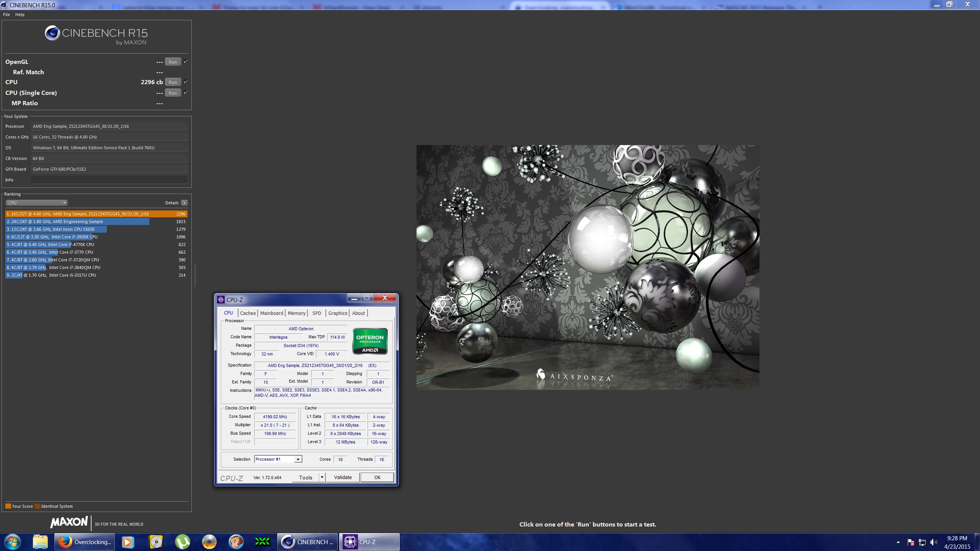Launch Windows Media Player from taskbar

pyautogui.click(x=128, y=542)
